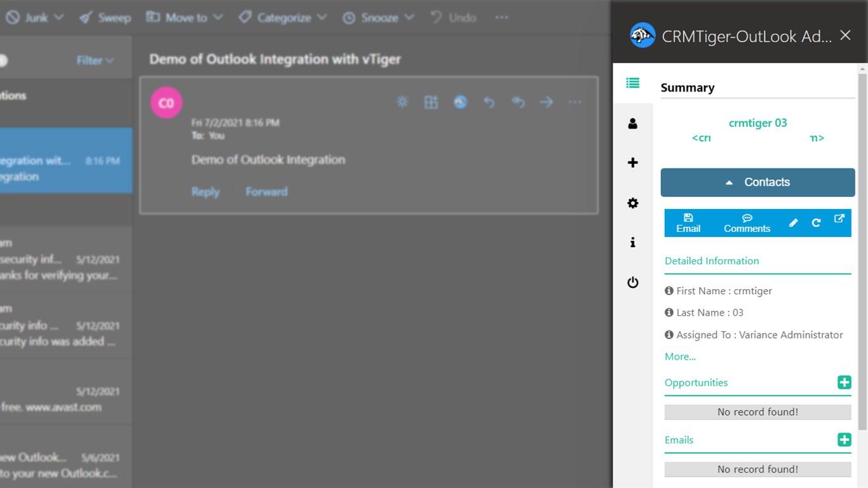Click the CRMTiger add-in icon in message header

pos(460,102)
